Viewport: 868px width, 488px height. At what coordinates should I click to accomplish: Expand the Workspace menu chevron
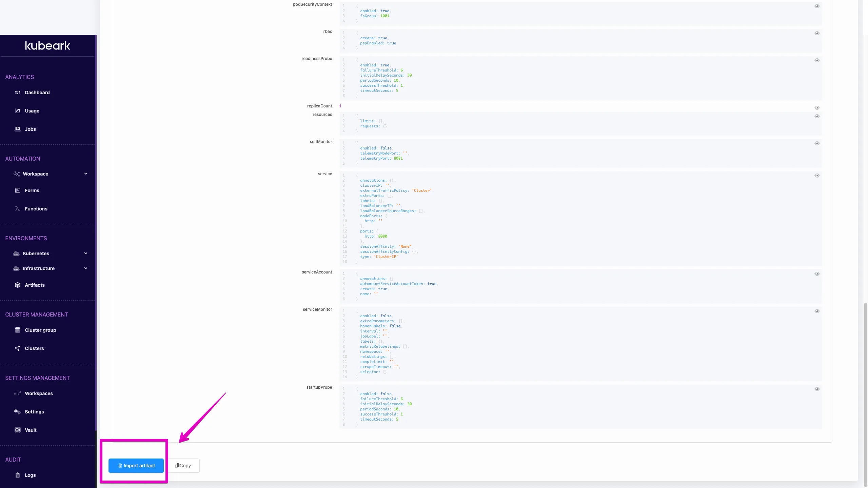[x=86, y=174]
